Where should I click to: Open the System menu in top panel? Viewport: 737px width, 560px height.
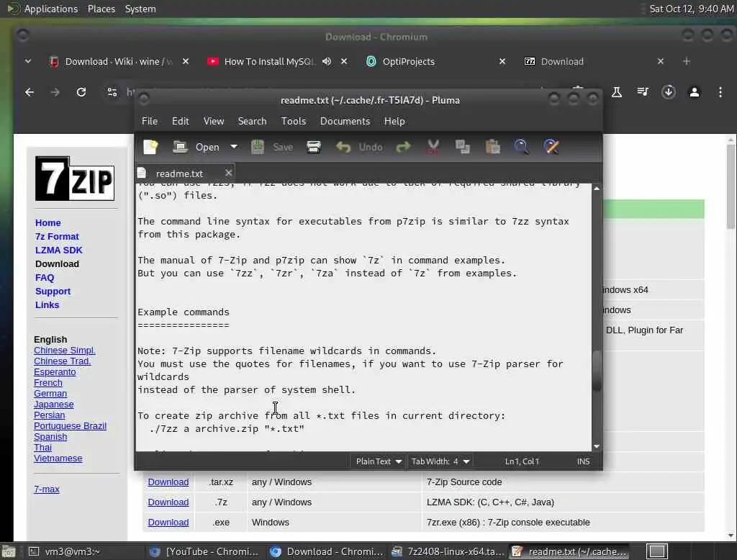click(x=140, y=9)
